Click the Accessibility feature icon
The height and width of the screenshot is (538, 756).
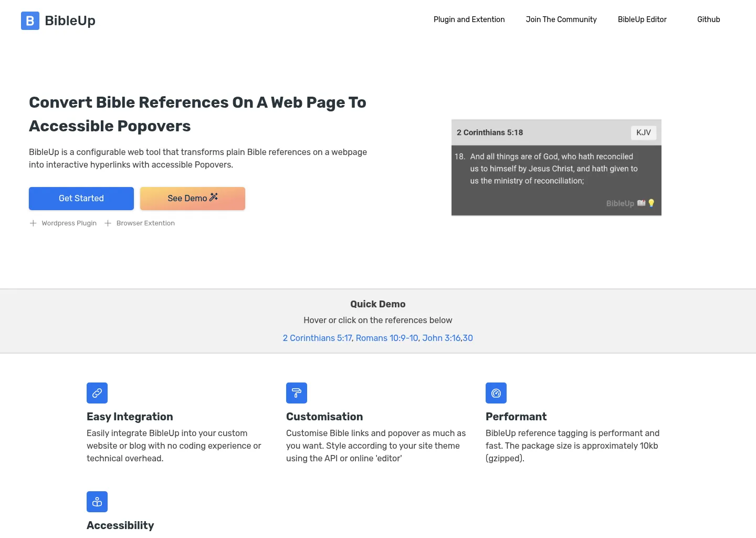[x=97, y=502]
